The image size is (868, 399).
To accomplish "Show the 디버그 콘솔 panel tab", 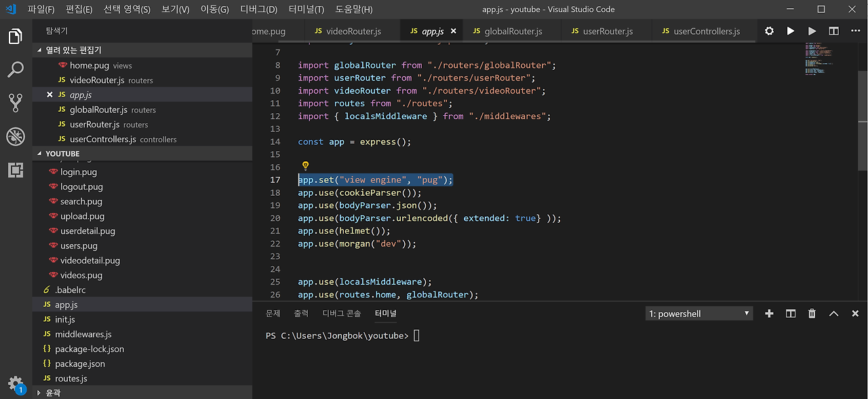I will coord(342,314).
